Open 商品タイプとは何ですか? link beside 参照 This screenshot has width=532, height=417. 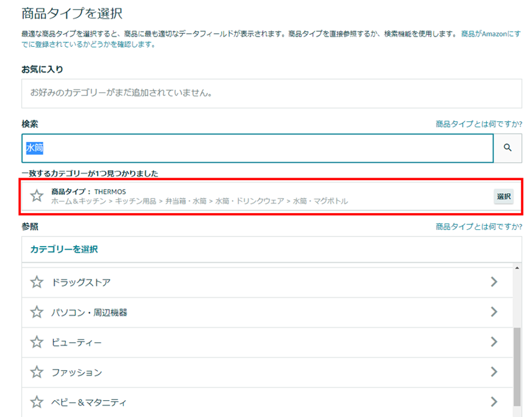[479, 226]
